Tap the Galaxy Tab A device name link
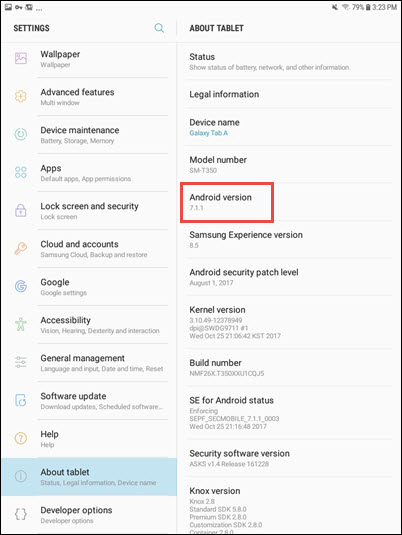402x535 pixels. [209, 133]
